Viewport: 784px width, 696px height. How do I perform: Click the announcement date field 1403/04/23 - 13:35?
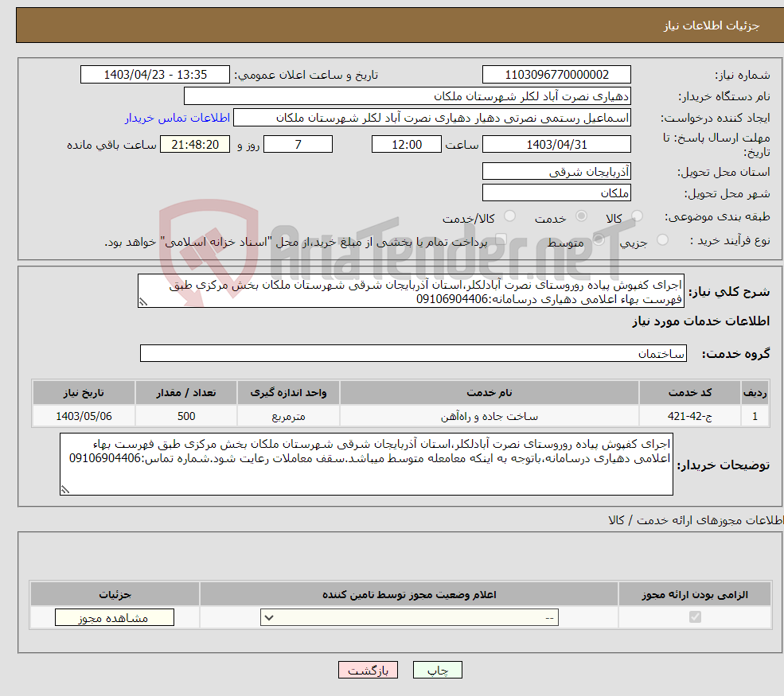tap(155, 75)
